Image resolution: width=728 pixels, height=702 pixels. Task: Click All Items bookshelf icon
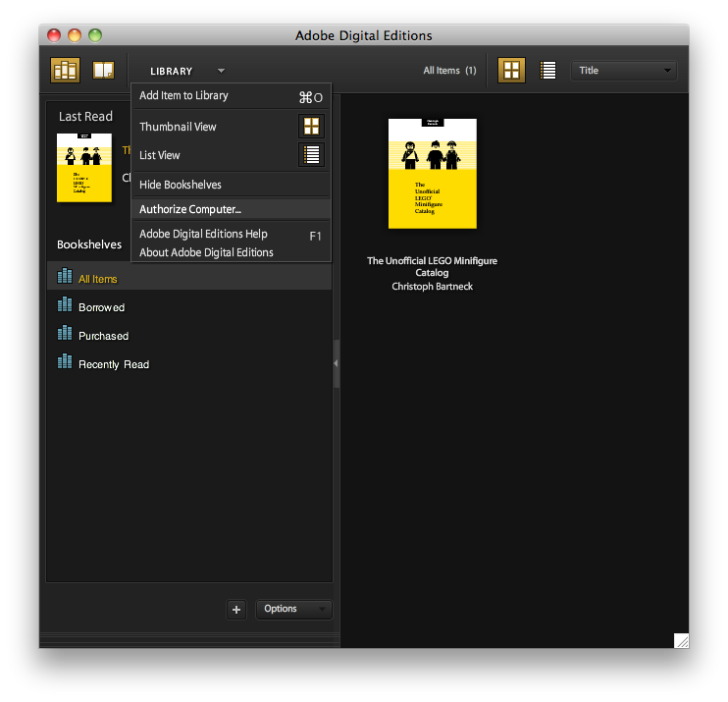pos(65,276)
